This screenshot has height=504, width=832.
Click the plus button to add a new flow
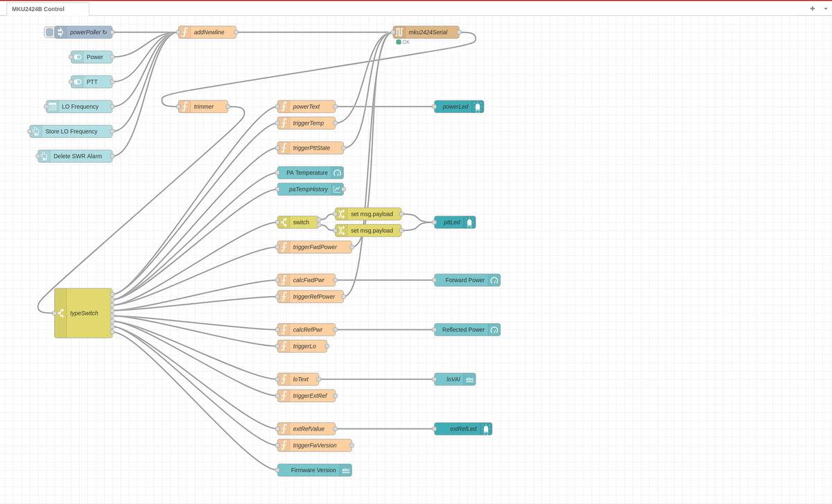[811, 8]
